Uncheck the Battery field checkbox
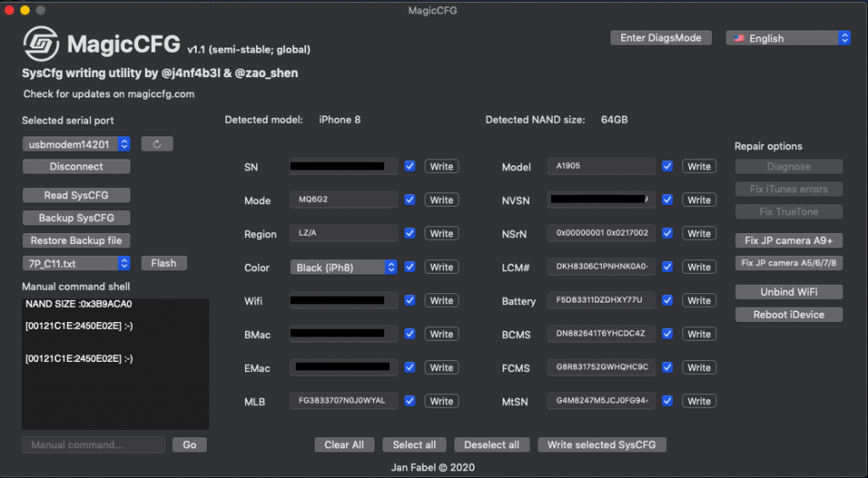 [668, 301]
